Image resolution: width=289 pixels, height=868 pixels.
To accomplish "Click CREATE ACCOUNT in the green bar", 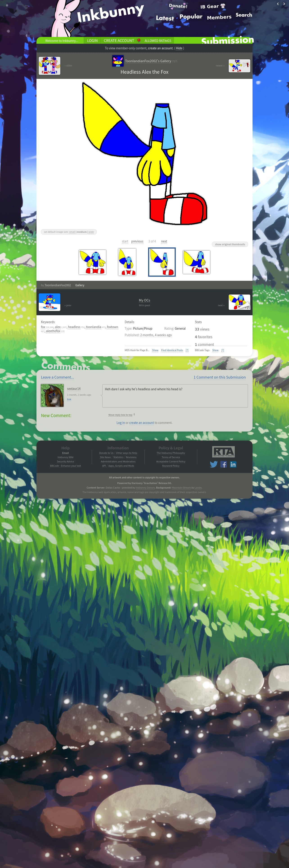I will point(119,40).
